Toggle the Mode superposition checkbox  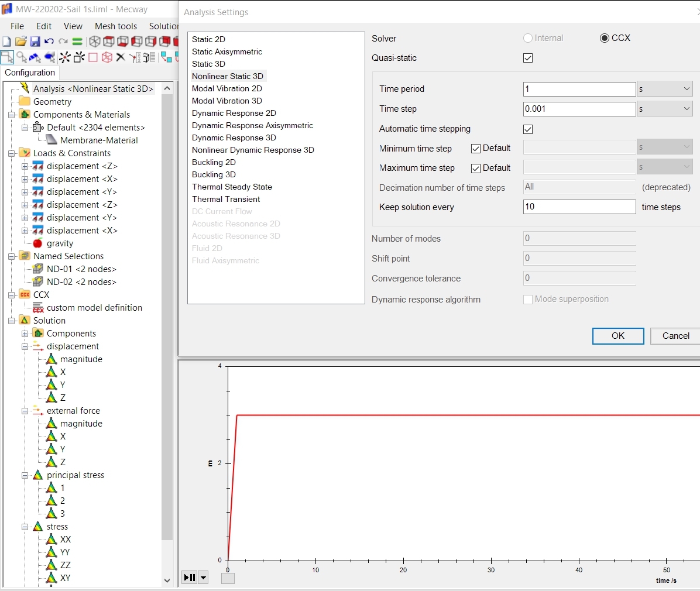528,300
